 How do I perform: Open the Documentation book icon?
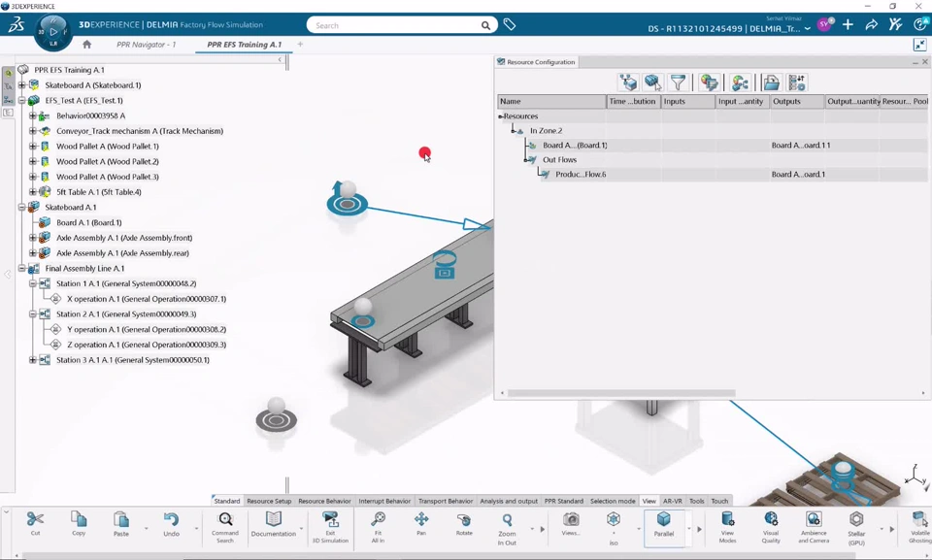pos(274,518)
